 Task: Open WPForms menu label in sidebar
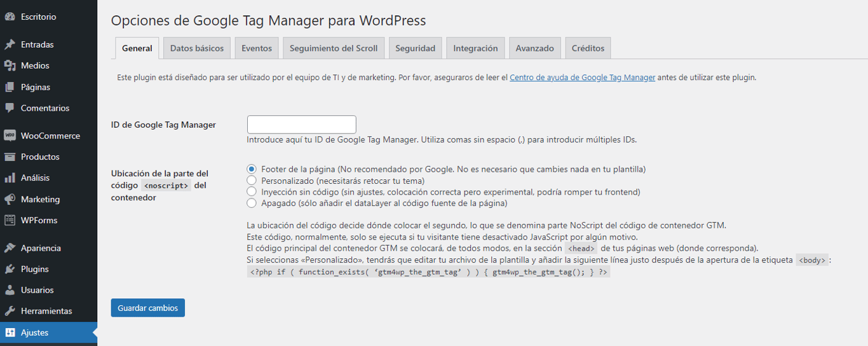pyautogui.click(x=39, y=220)
